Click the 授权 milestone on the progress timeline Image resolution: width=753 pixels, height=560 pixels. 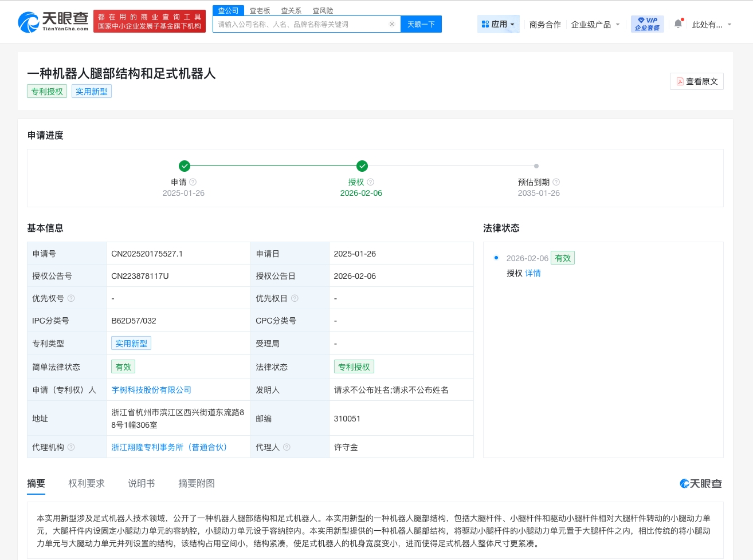(362, 166)
